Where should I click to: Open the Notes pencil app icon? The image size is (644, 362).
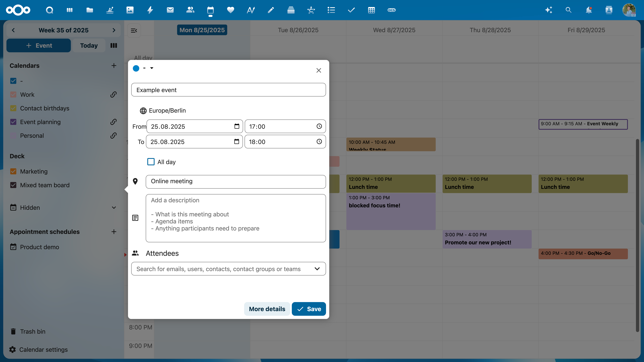coord(271,10)
